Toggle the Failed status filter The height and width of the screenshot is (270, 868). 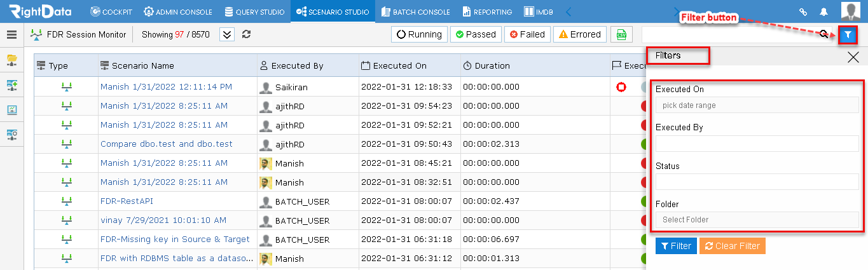[527, 34]
